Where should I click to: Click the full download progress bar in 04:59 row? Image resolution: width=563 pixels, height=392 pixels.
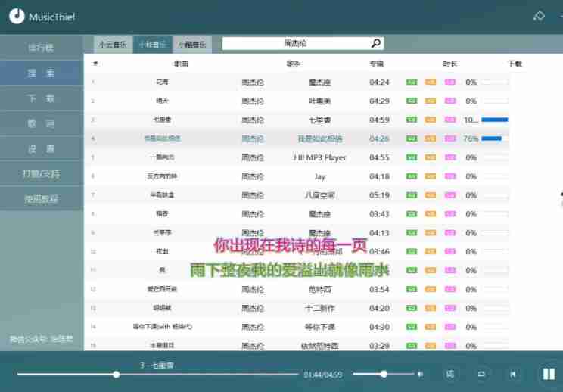click(495, 120)
